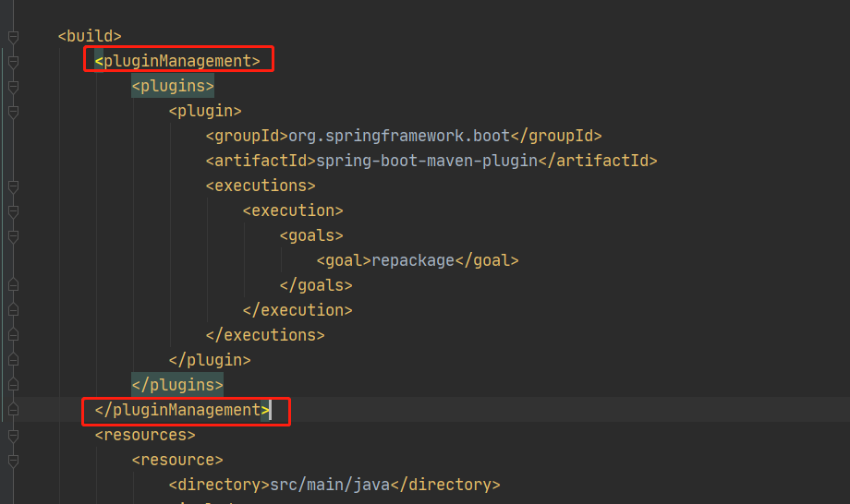Viewport: 850px width, 504px height.
Task: Click the opening <pluginManagement> tag text
Action: click(x=177, y=61)
